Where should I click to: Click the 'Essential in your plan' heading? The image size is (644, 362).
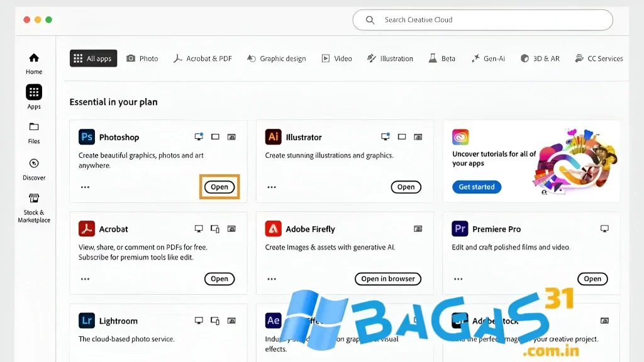(113, 102)
